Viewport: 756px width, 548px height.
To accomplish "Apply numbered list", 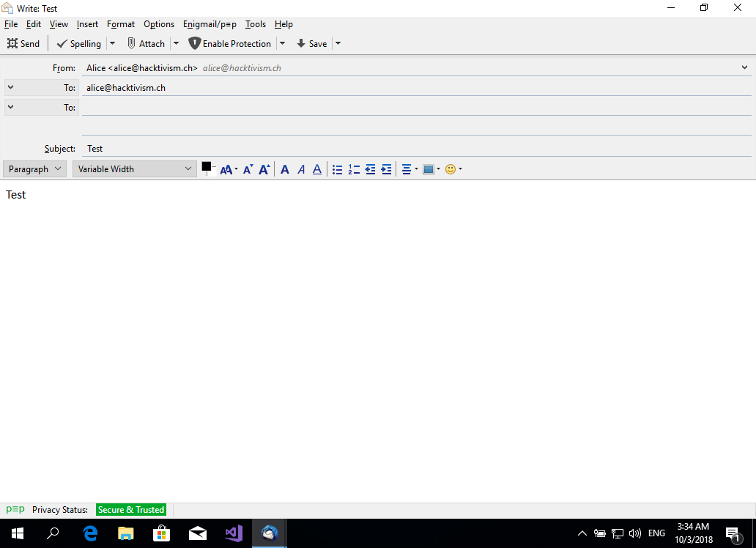I will pos(354,169).
